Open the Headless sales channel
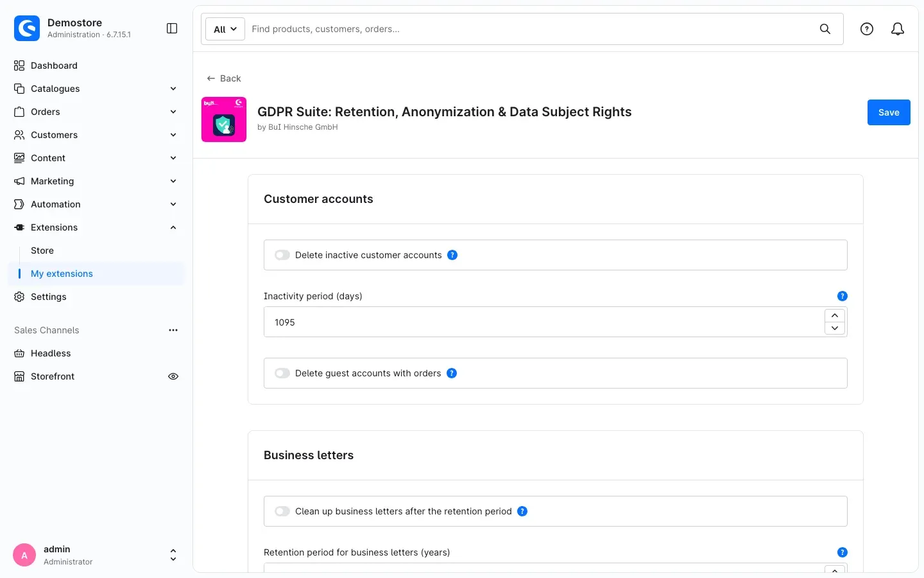 point(51,353)
